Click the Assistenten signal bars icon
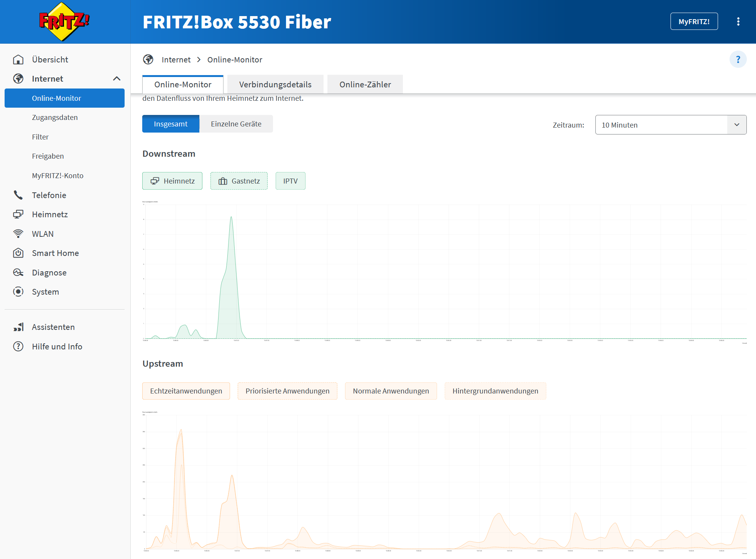756x559 pixels. 18,327
